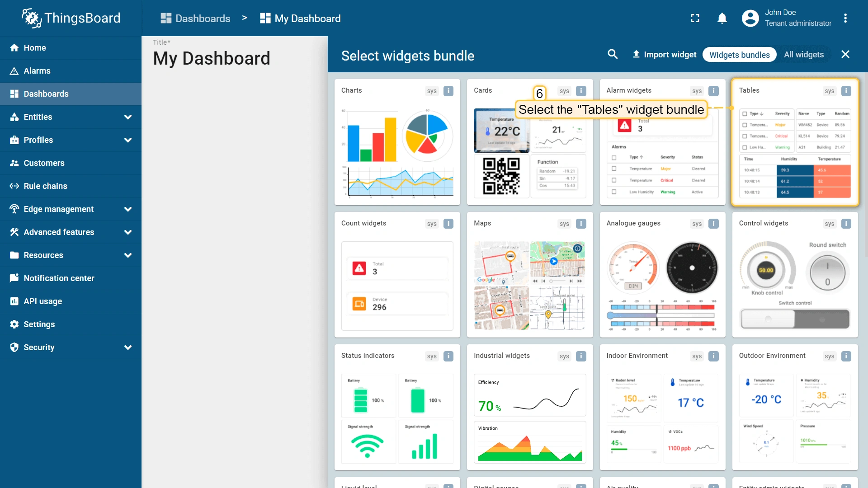Click the info icon on the Maps bundle
This screenshot has width=868, height=488.
[x=581, y=224]
